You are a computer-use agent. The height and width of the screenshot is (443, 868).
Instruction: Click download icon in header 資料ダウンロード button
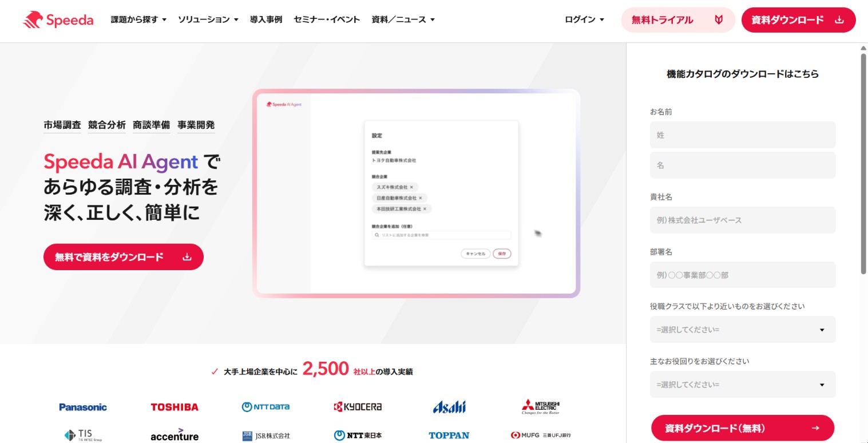(839, 20)
